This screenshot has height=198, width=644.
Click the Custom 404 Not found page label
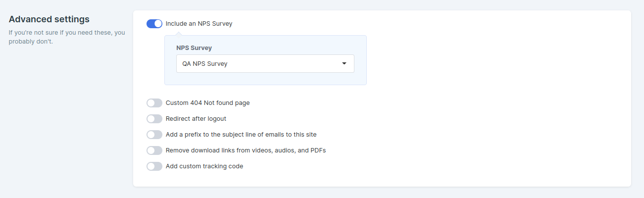coord(208,103)
